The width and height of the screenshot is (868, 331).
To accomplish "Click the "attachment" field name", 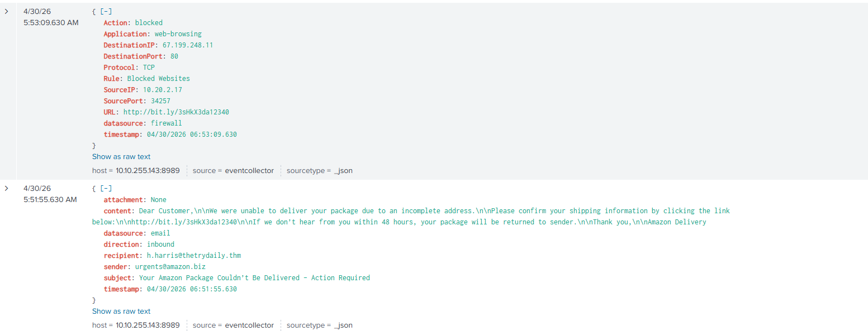I will point(123,200).
